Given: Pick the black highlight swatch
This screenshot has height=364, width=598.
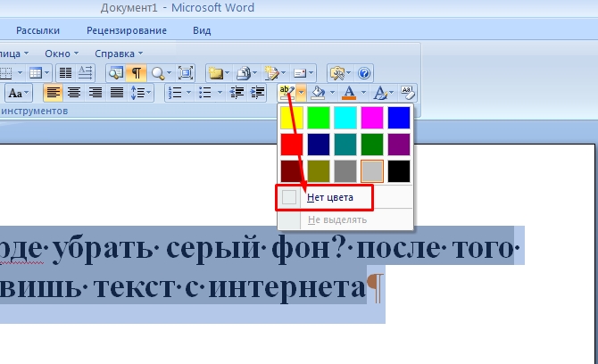Looking at the screenshot, I should (399, 171).
